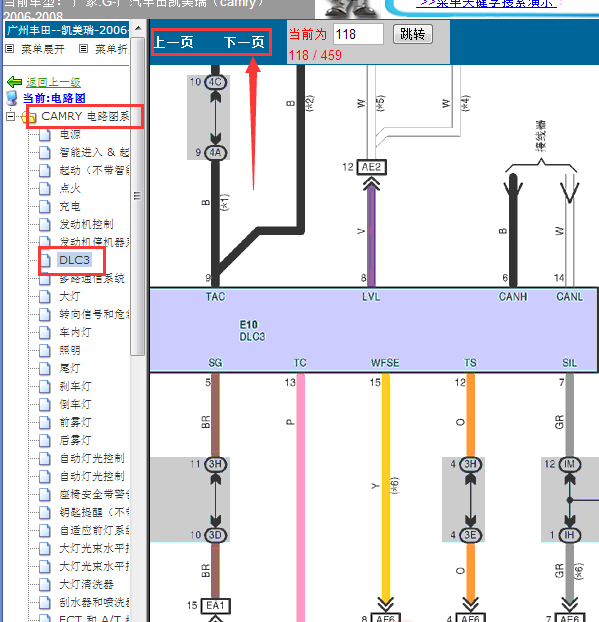
Task: Click the page number input showing 118
Action: point(358,34)
